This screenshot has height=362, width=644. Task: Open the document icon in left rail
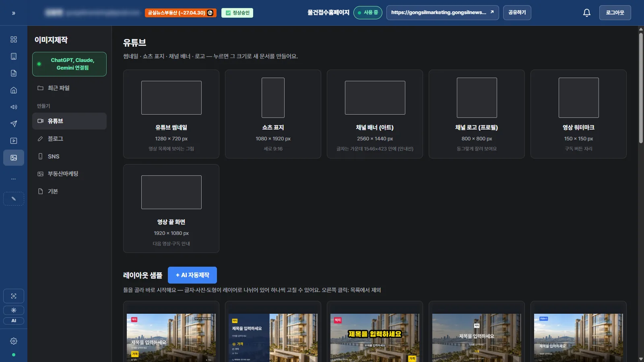14,73
